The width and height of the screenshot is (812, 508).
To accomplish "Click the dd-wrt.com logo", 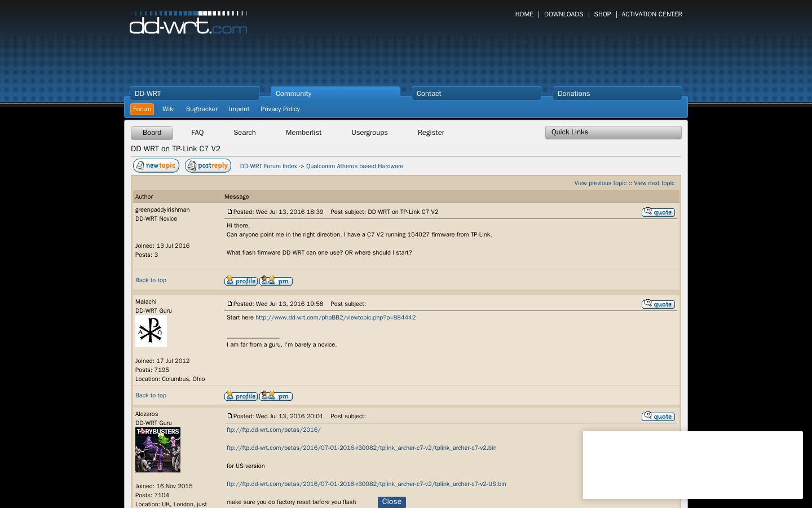I will 188,23.
